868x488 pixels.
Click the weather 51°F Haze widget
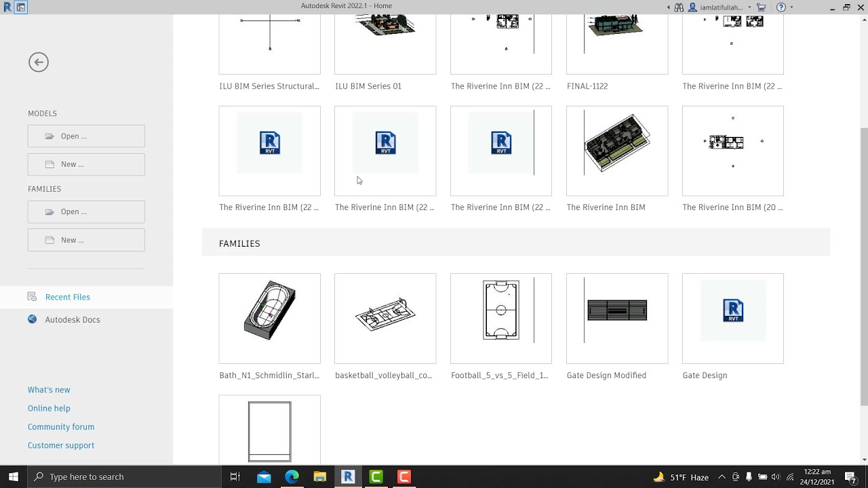click(681, 477)
